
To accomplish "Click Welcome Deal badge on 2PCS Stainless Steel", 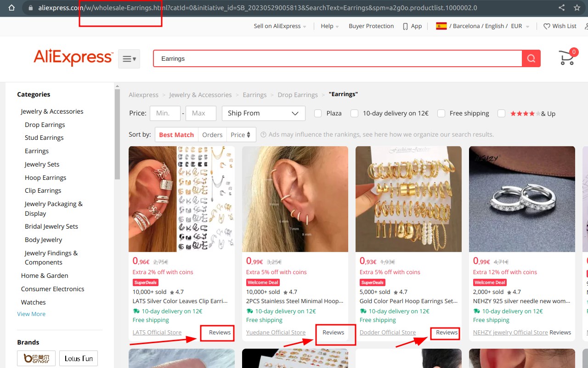I will [263, 282].
